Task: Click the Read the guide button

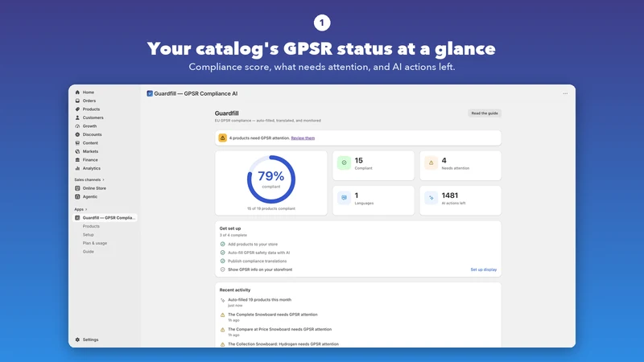Action: [x=485, y=113]
